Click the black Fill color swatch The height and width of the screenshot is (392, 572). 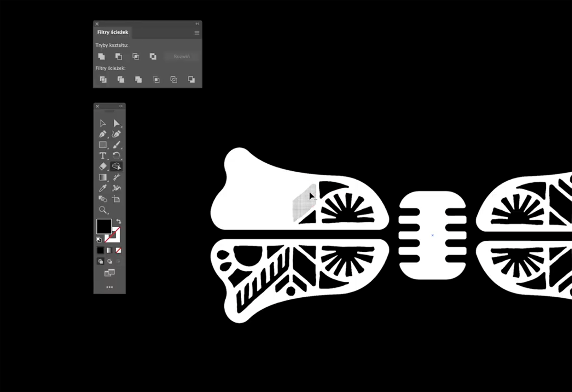point(103,226)
